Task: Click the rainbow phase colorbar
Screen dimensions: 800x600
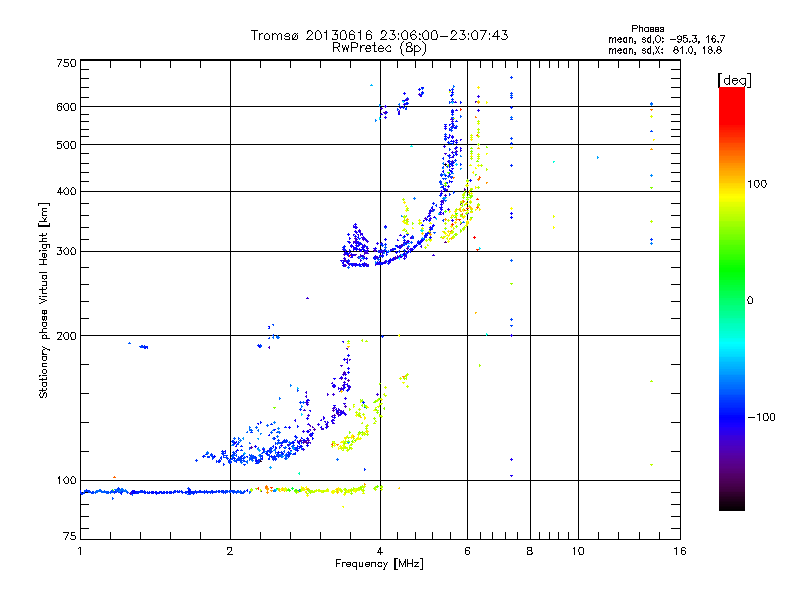Action: (x=732, y=298)
